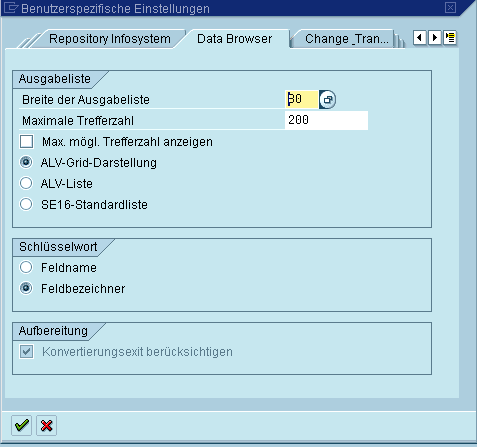Select Feldname as keyword option

[x=26, y=267]
